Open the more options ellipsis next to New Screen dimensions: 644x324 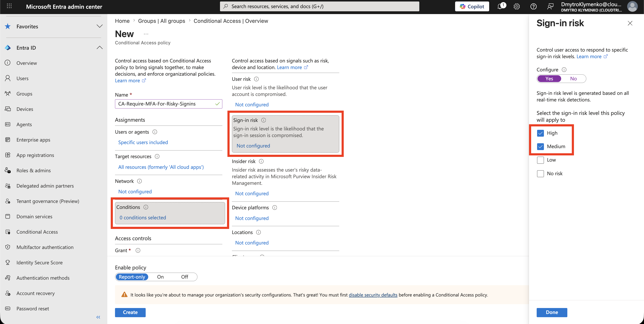pos(146,34)
